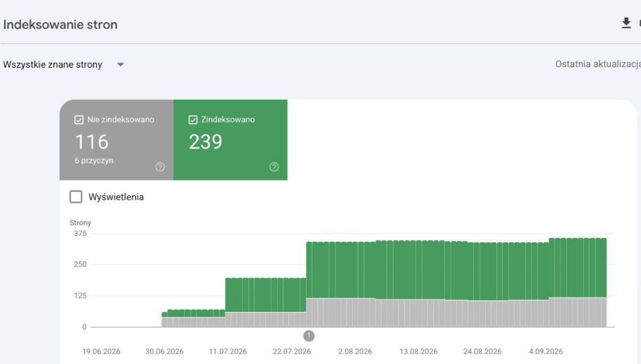The image size is (641, 364).
Task: Click the 375 value on the Strony axis
Action: [80, 233]
